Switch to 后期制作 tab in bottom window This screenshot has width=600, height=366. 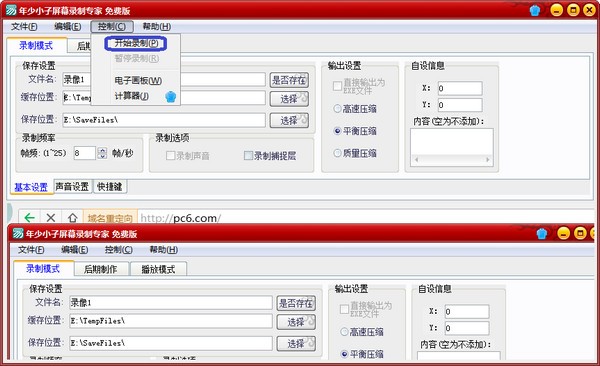(101, 269)
